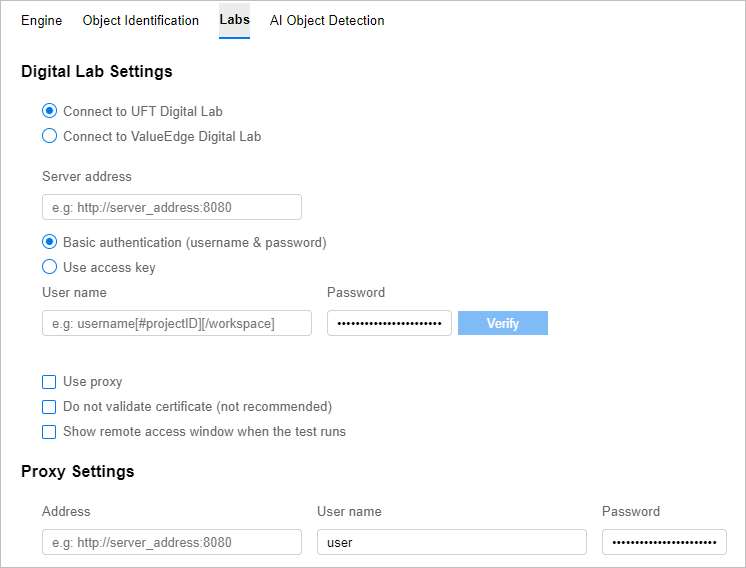Screen dimensions: 746x568
Task: Select Connect to UFT Digital Lab
Action: 49,111
